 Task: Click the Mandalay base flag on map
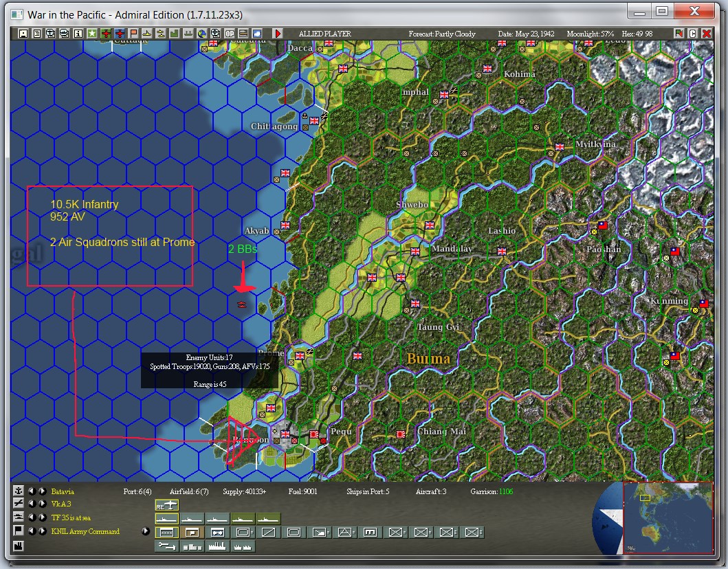pyautogui.click(x=415, y=251)
